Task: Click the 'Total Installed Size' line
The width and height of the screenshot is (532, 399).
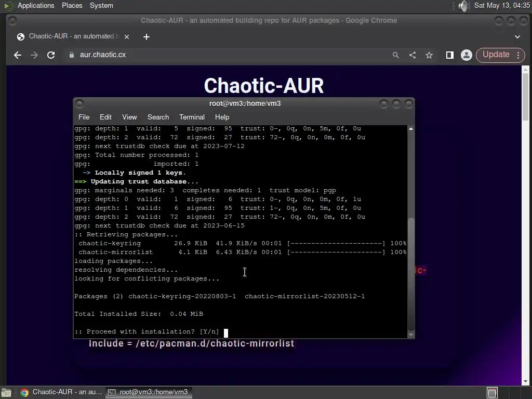Action: (139, 314)
